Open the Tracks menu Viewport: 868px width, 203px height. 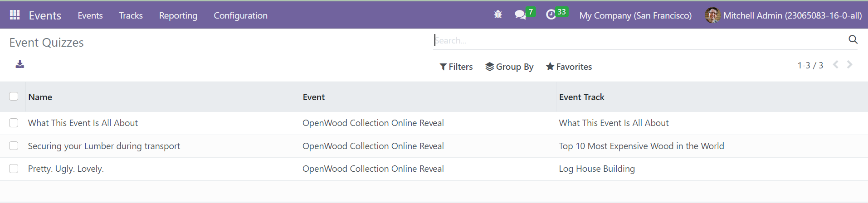pos(131,15)
